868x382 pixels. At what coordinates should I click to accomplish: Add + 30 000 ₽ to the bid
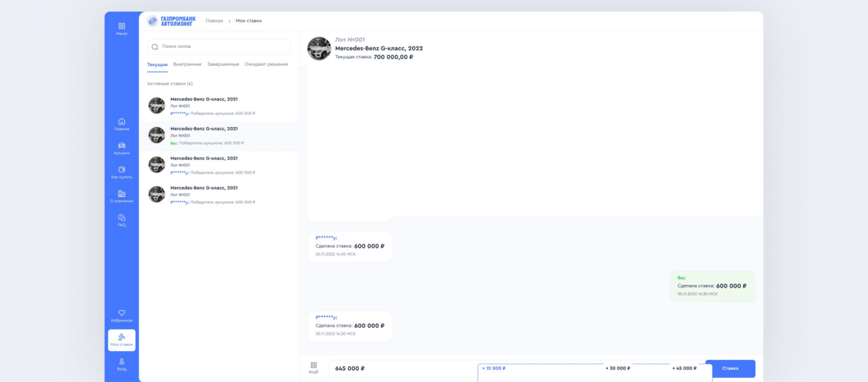[618, 368]
